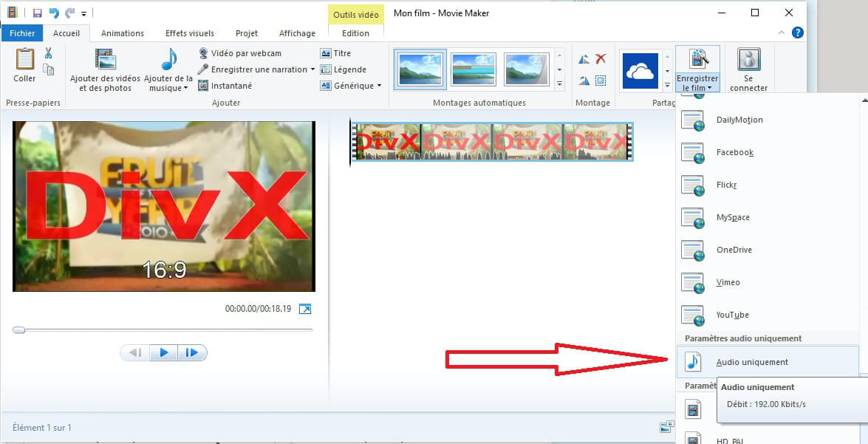Select the first automatic montage thumbnail
Image resolution: width=868 pixels, height=444 pixels.
[x=420, y=69]
